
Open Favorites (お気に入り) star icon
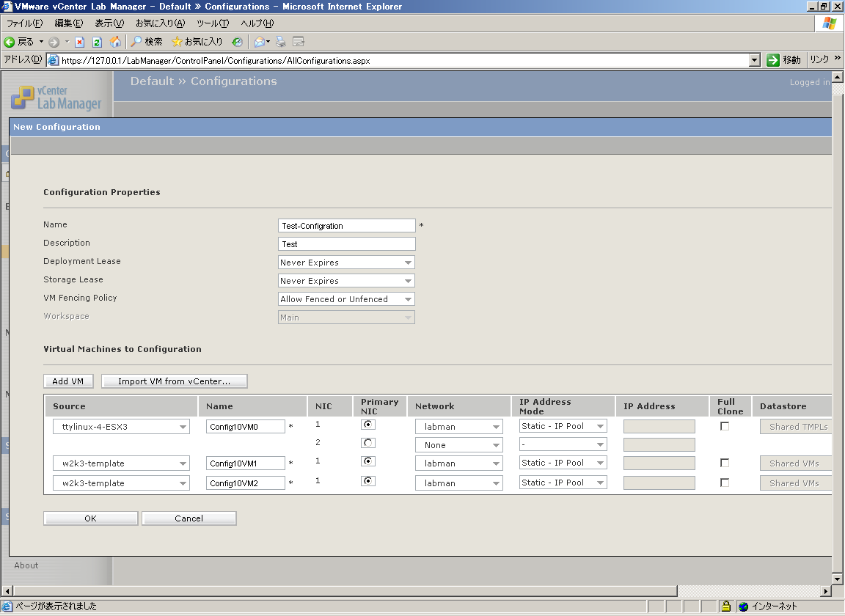coord(177,42)
